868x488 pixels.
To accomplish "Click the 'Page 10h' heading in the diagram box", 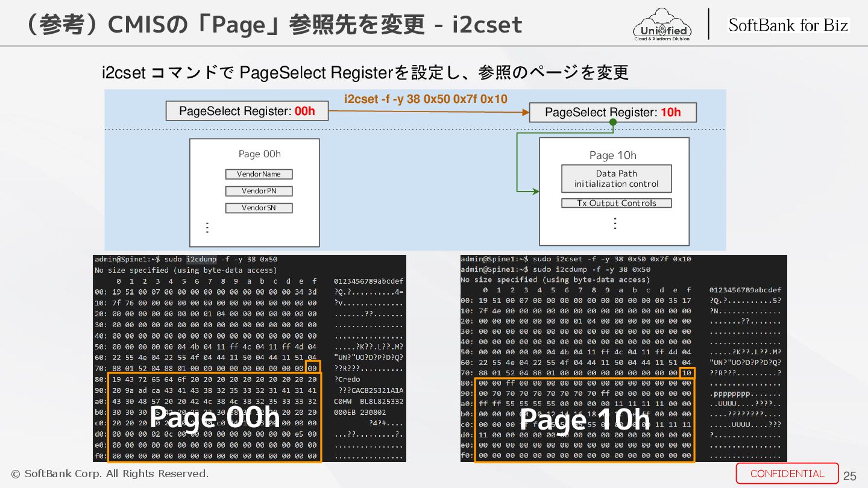I will (x=613, y=155).
